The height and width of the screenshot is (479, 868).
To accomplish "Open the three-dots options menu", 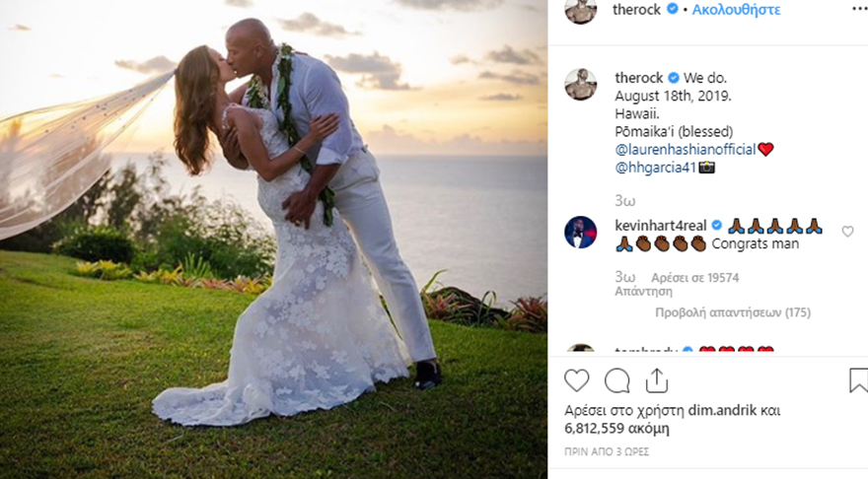I will tap(860, 10).
